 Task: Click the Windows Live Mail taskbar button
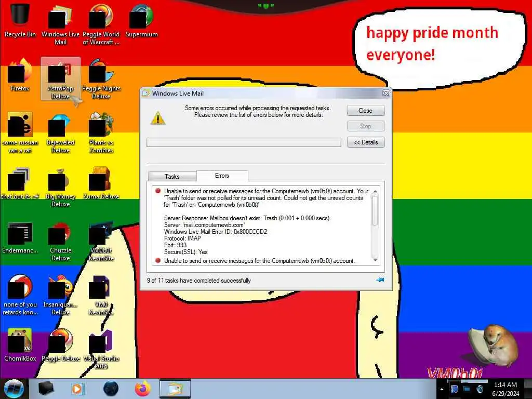click(x=175, y=389)
